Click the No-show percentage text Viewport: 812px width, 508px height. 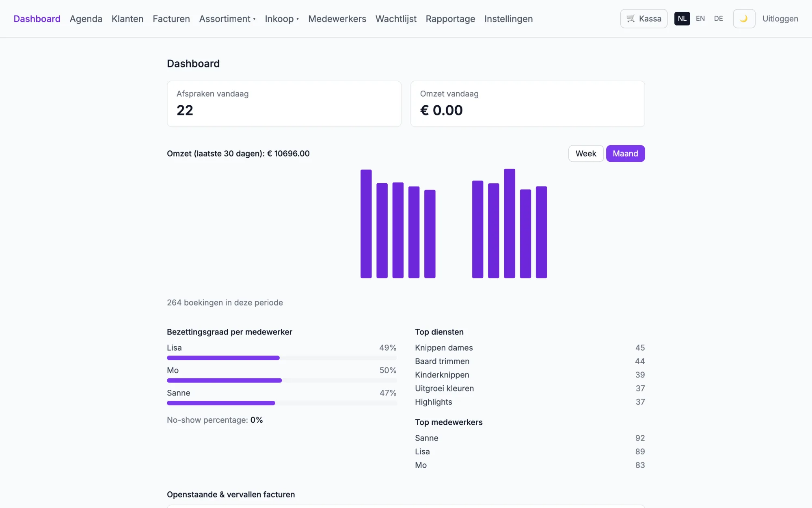(215, 420)
